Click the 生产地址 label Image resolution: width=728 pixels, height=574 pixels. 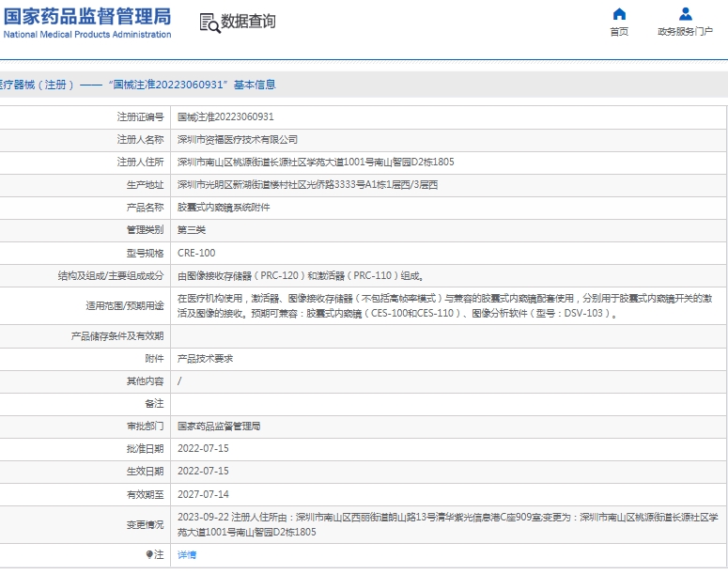click(145, 185)
